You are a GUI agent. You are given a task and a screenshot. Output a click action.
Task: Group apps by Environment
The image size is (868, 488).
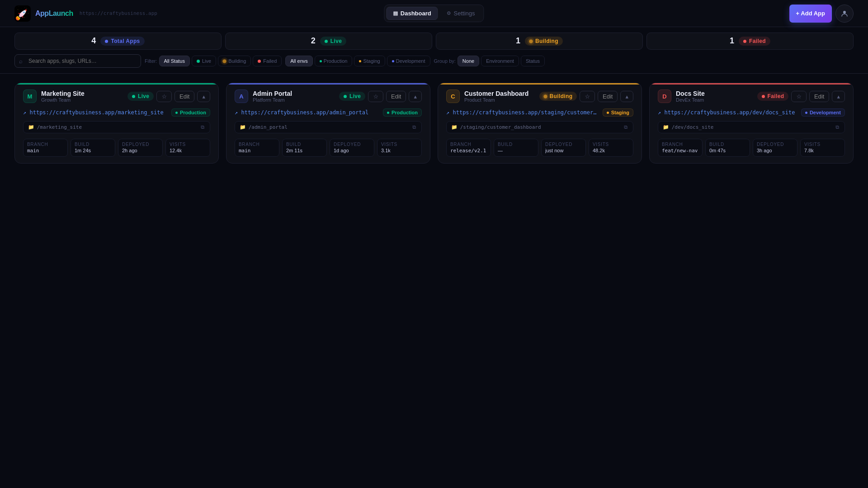(x=500, y=61)
